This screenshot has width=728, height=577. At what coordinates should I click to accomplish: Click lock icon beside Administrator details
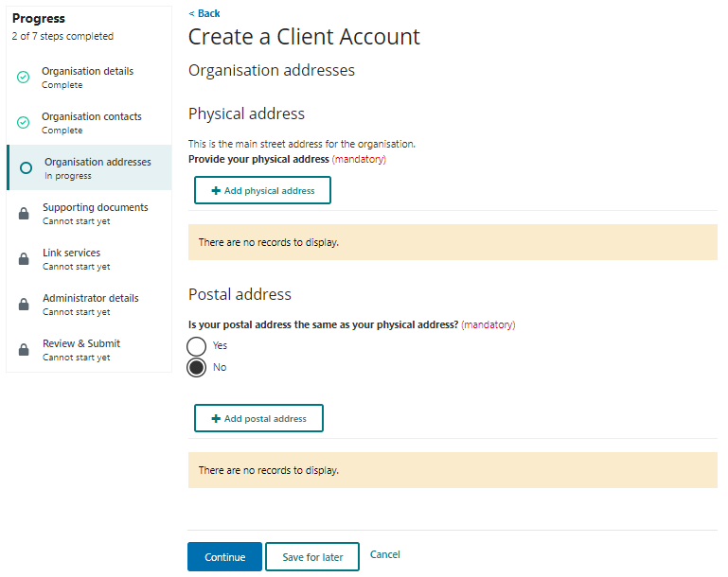pos(24,305)
